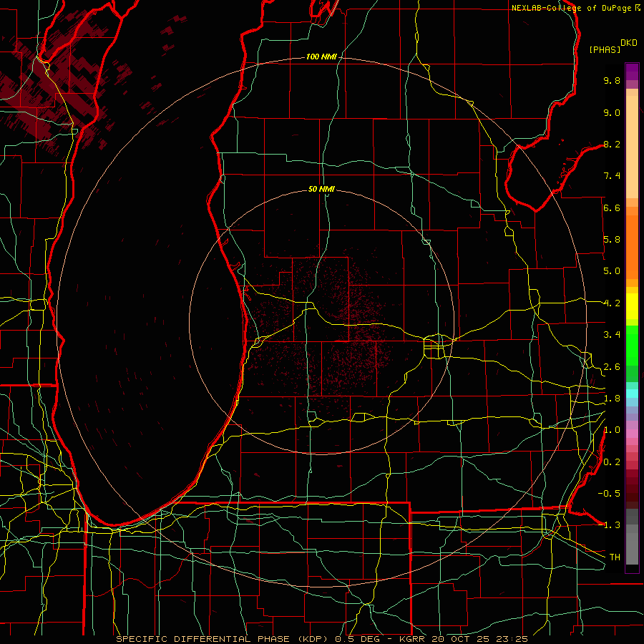644x644 pixels.
Task: Click the '50 NMI' range ring label
Action: click(x=321, y=189)
